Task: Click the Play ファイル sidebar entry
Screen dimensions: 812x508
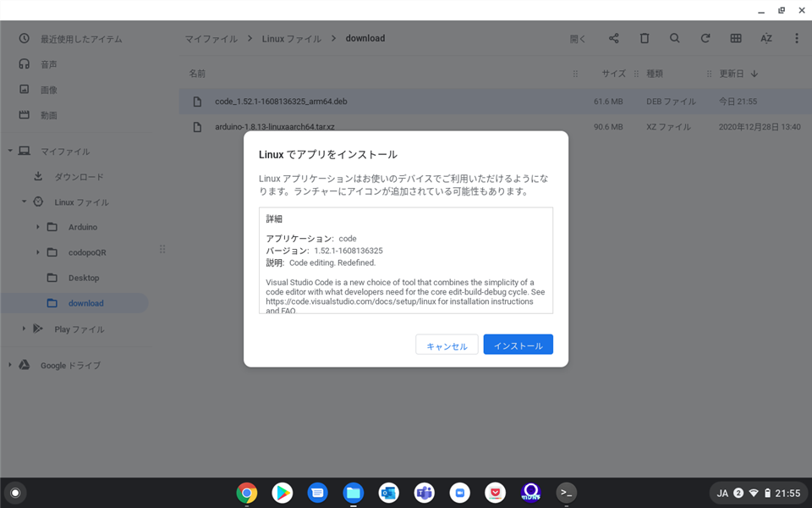Action: [80, 329]
